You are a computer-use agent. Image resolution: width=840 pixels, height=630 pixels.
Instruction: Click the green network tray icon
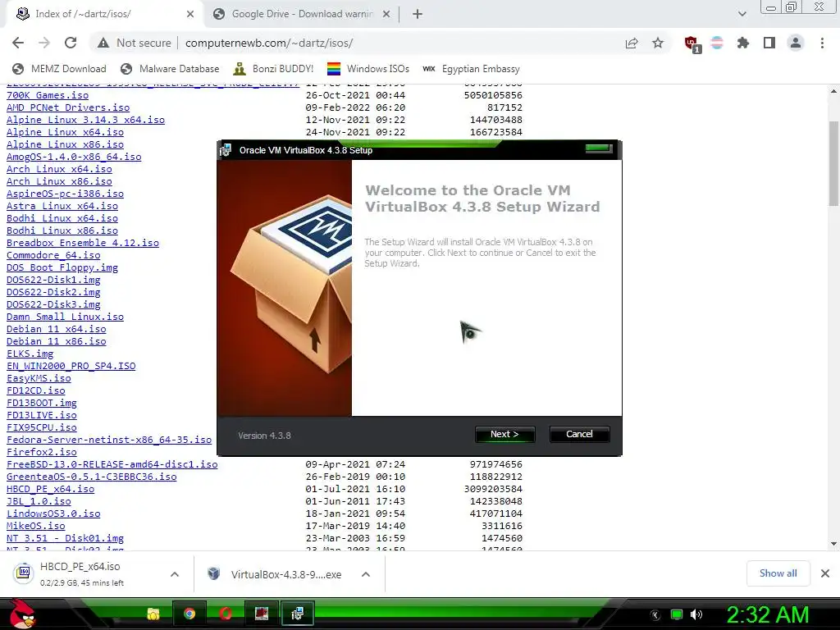677,614
